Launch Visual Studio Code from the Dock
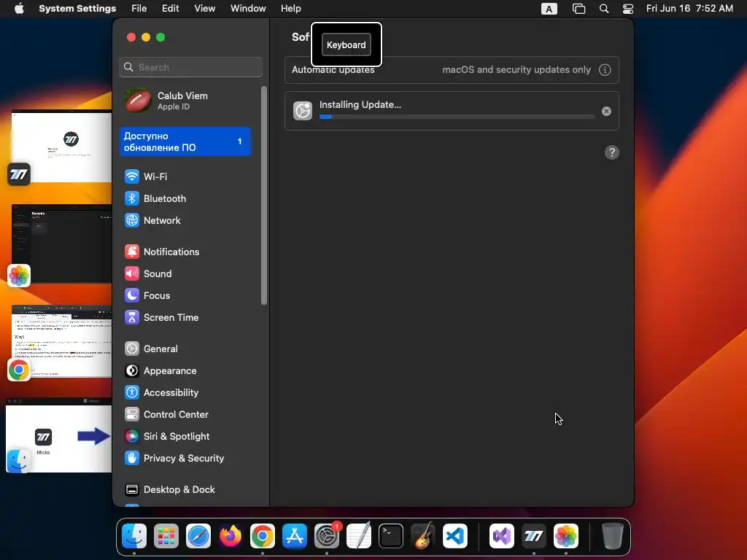The width and height of the screenshot is (747, 560). [455, 536]
